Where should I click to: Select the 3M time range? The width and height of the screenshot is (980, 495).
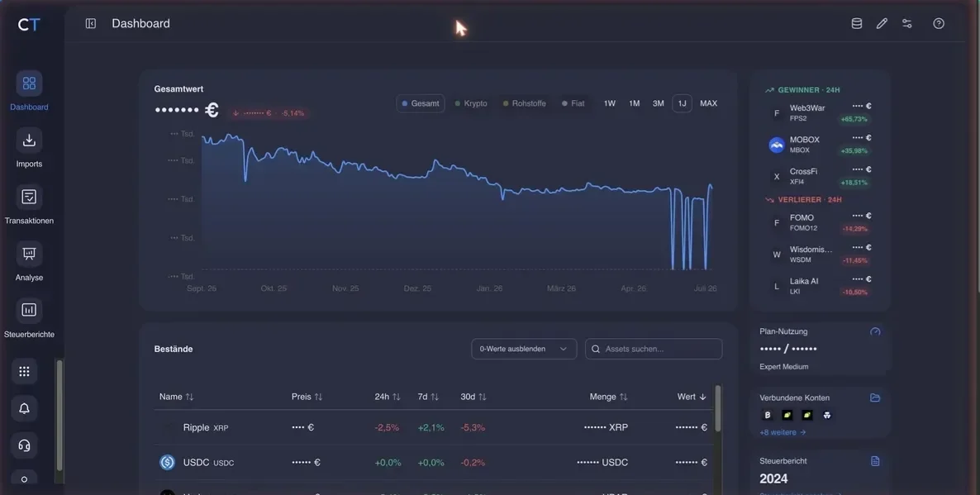[658, 103]
